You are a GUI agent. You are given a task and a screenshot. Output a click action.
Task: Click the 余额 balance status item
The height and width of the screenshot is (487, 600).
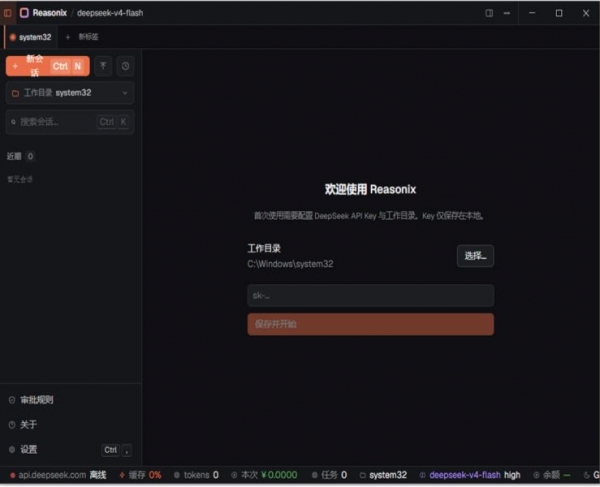[x=552, y=475]
